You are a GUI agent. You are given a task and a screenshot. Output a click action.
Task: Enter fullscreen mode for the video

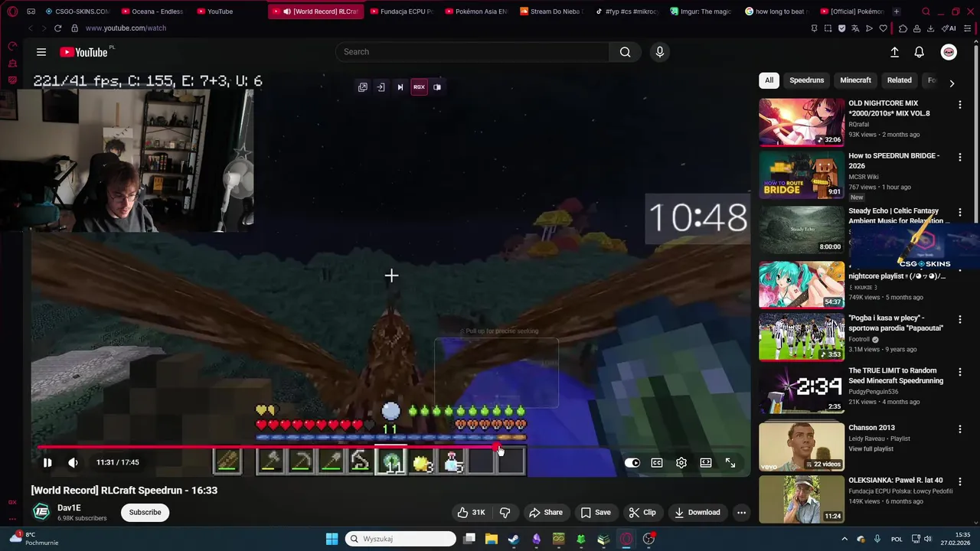tap(730, 462)
